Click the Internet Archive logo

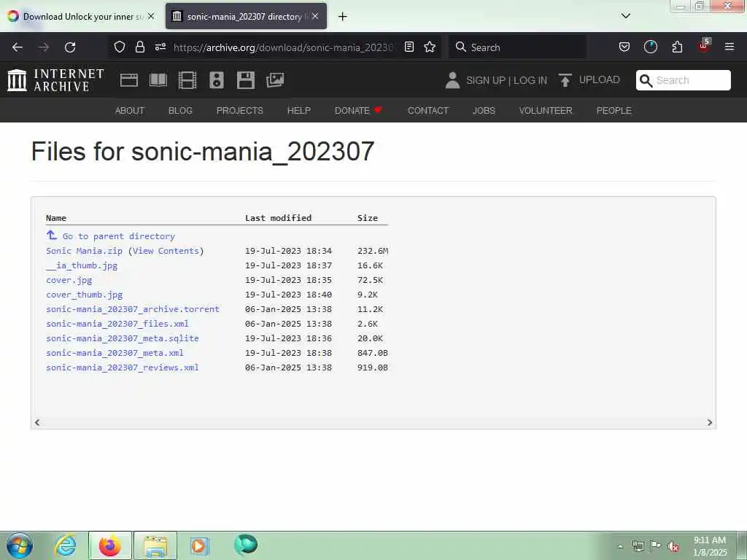point(55,80)
